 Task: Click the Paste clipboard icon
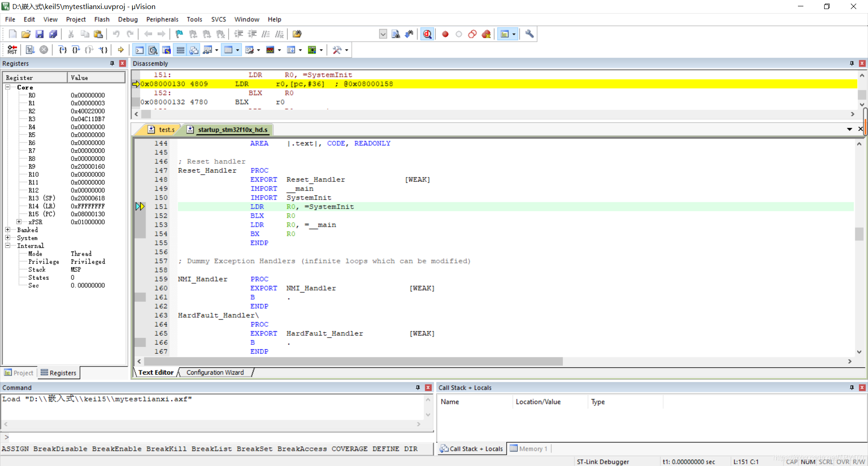tap(98, 34)
